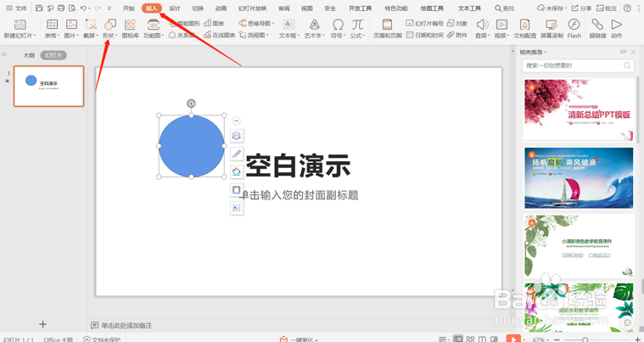This screenshot has height=342, width=644.
Task: Click the 超链接 hyperlink icon
Action: point(597,25)
